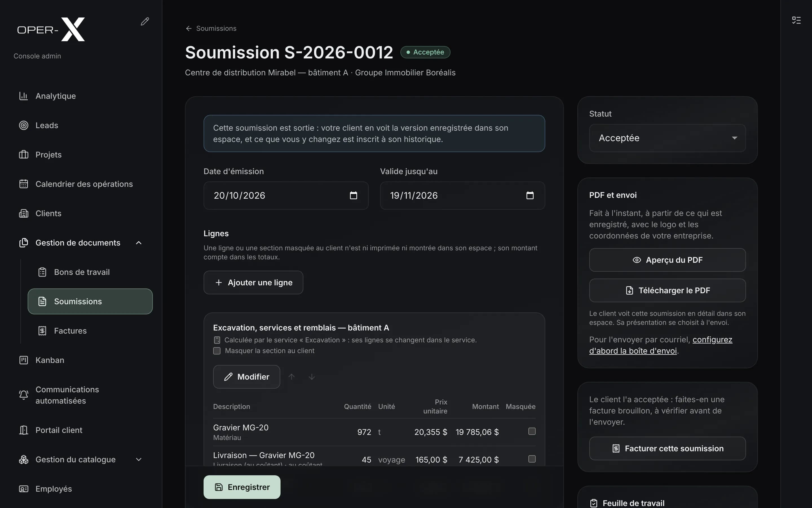
Task: Open the Date d'émission calendar picker icon
Action: [353, 196]
